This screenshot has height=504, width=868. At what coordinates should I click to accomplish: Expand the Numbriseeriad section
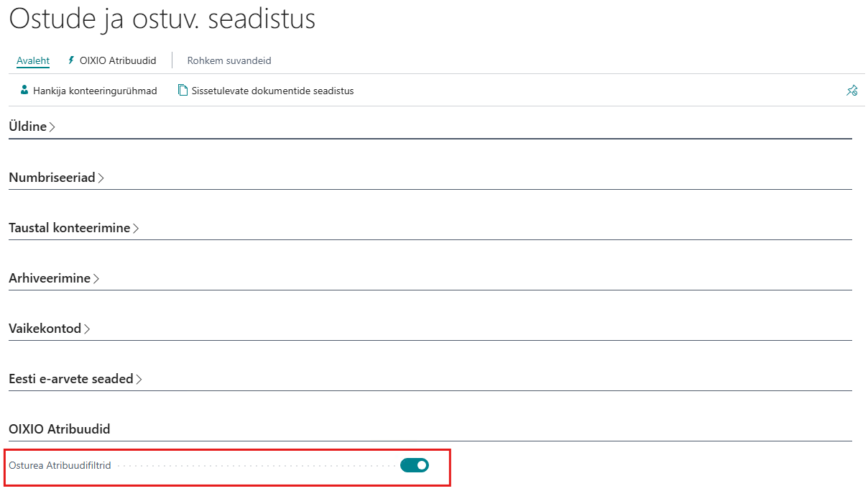(x=52, y=178)
